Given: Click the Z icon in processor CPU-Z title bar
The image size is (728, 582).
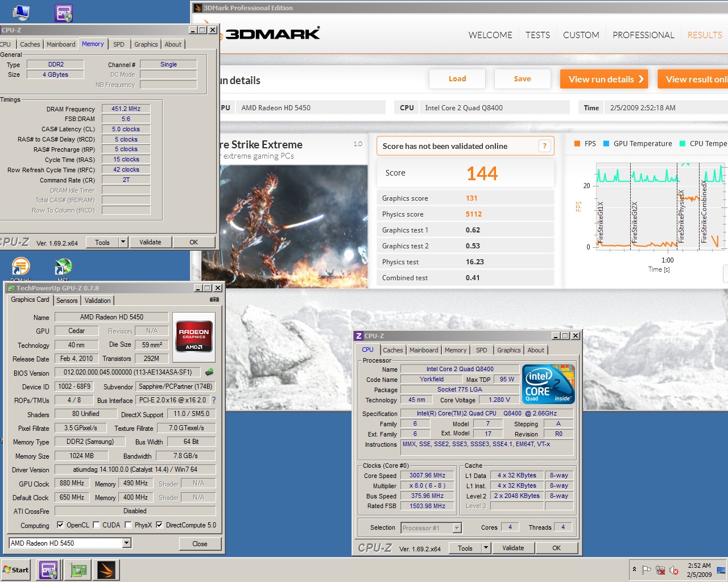Looking at the screenshot, I should click(x=359, y=336).
